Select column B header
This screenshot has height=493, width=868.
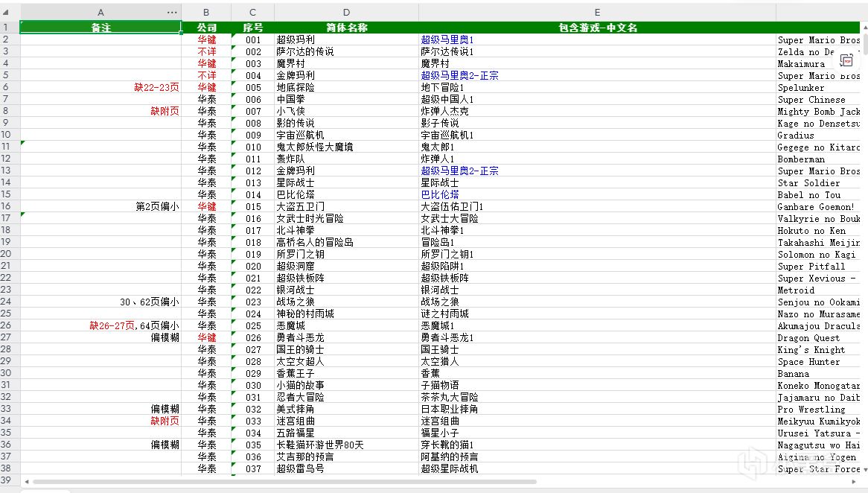[x=206, y=12]
